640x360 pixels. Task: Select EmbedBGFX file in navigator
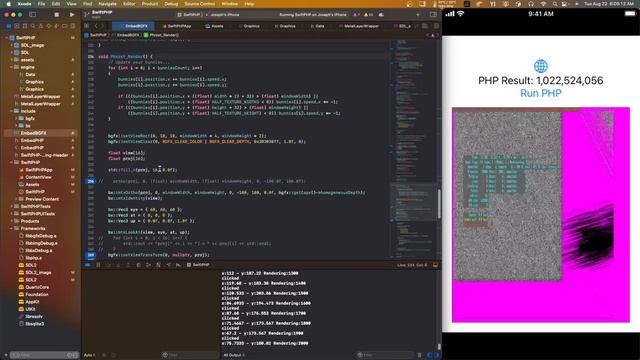33,133
